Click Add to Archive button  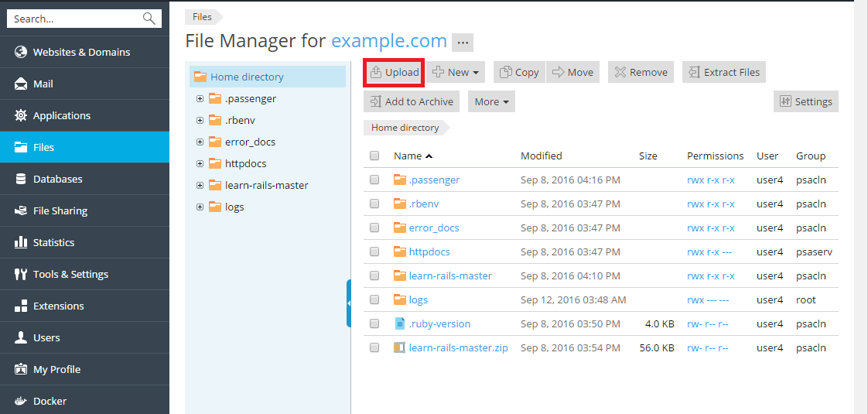pyautogui.click(x=412, y=102)
